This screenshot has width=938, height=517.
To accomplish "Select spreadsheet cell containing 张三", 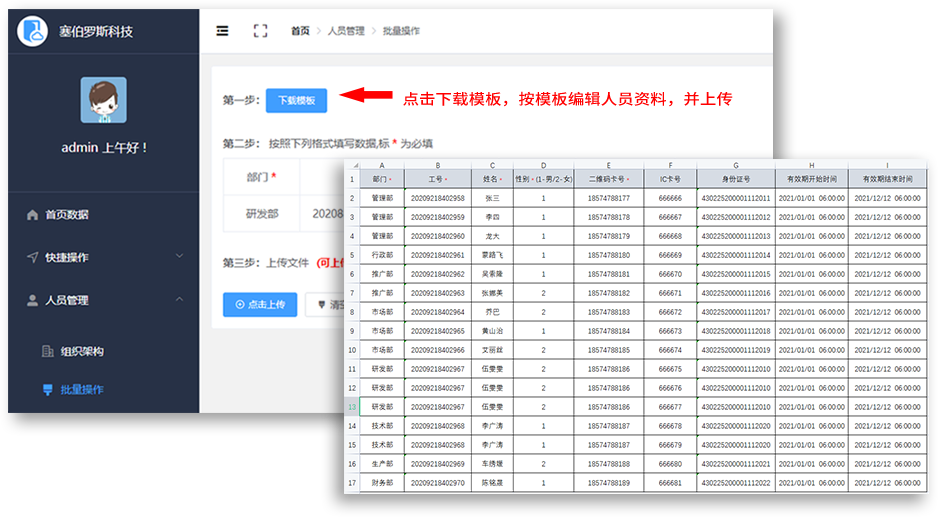I will click(492, 199).
